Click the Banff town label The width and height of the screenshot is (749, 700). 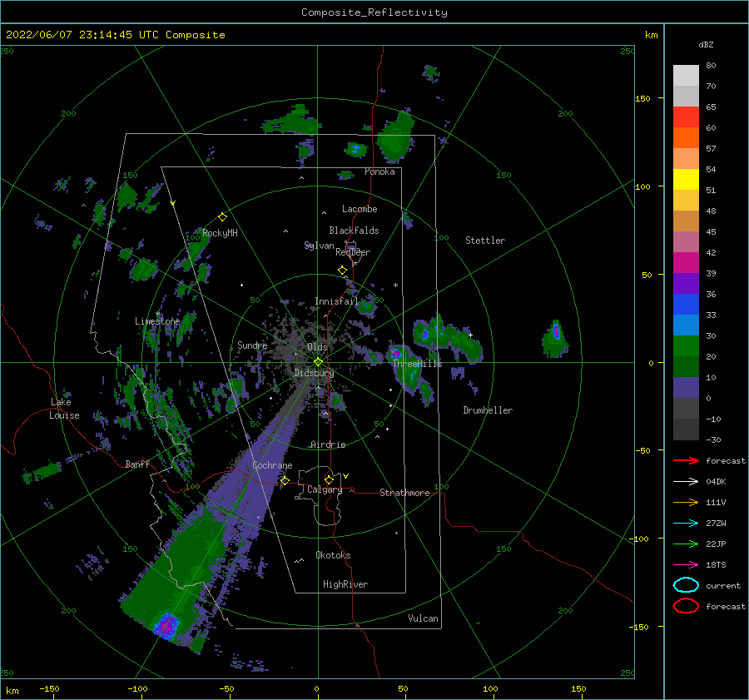pos(137,464)
